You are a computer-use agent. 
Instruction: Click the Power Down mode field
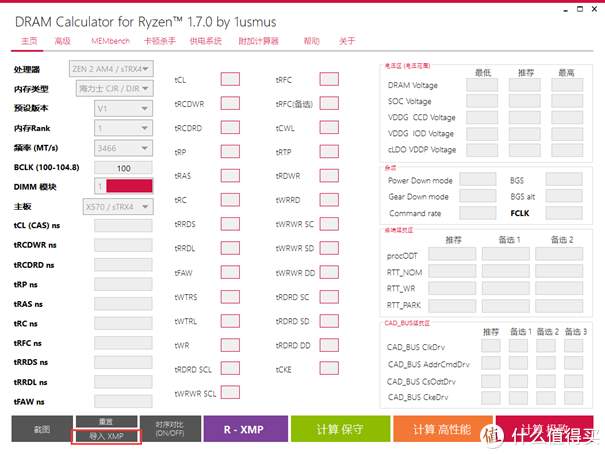point(478,179)
